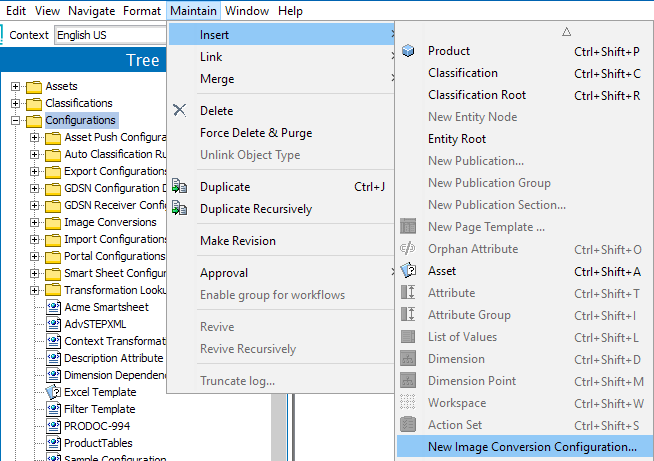
Task: Open the Approval submenu
Action: [224, 273]
